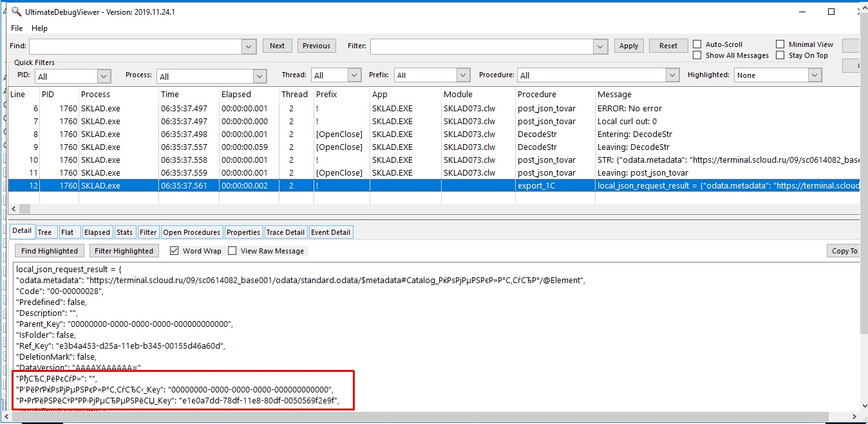Expand the Find text history dropdown
The width and height of the screenshot is (868, 424).
pyautogui.click(x=249, y=46)
